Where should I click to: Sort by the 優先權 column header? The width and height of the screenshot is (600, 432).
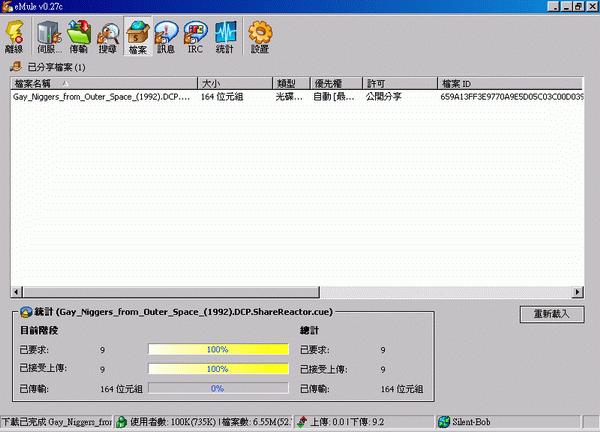click(336, 83)
